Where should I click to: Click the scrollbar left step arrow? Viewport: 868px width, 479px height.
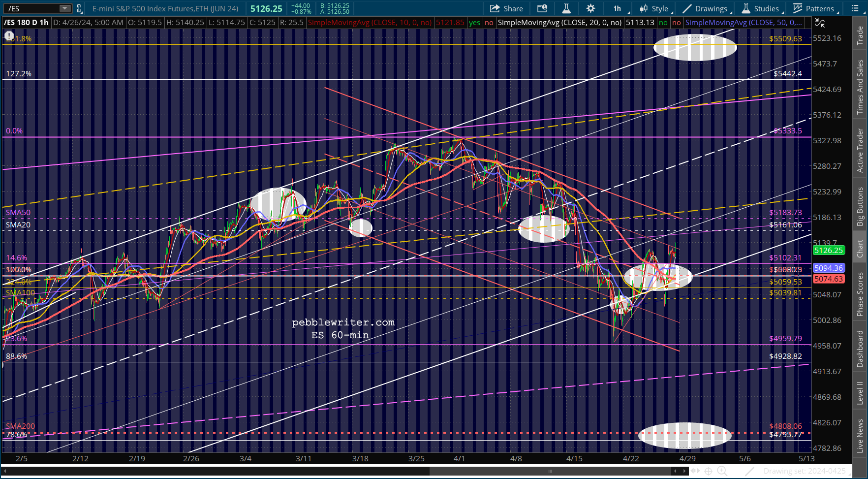675,471
